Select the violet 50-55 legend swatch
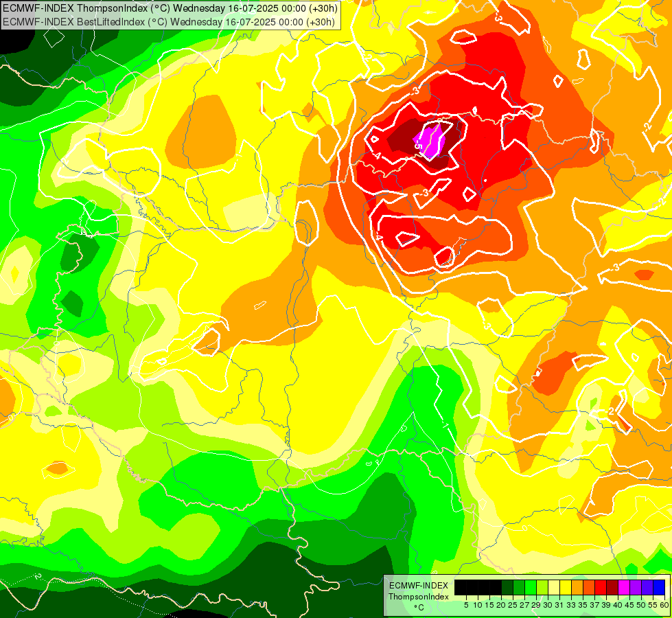The width and height of the screenshot is (672, 618). [x=647, y=587]
